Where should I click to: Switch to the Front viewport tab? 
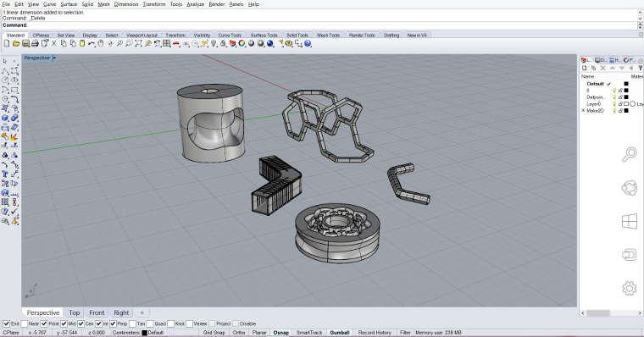[x=97, y=312]
